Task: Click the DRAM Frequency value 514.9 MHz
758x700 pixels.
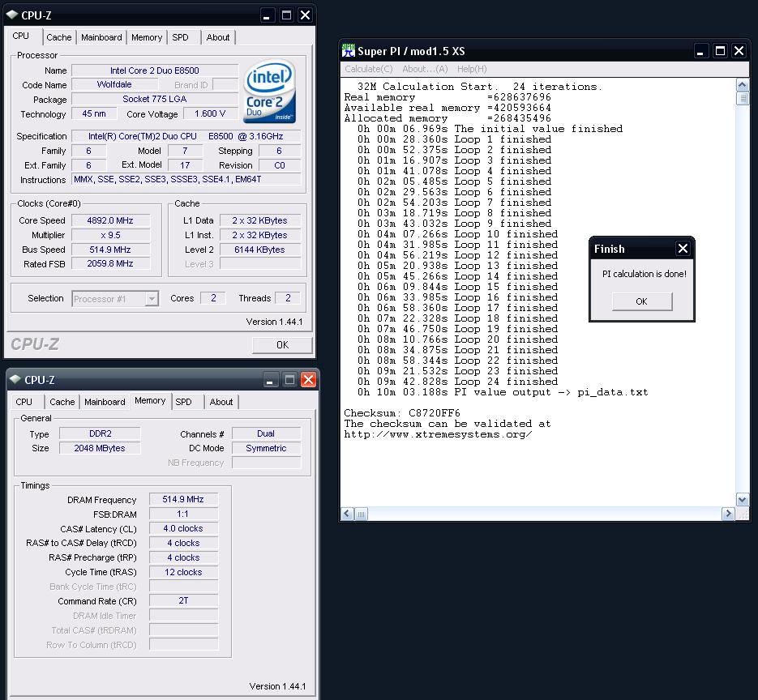Action: click(x=183, y=500)
